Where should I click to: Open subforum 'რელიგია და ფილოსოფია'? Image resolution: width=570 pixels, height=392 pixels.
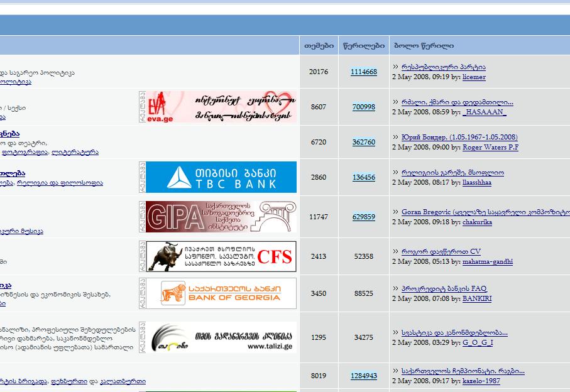coord(60,183)
